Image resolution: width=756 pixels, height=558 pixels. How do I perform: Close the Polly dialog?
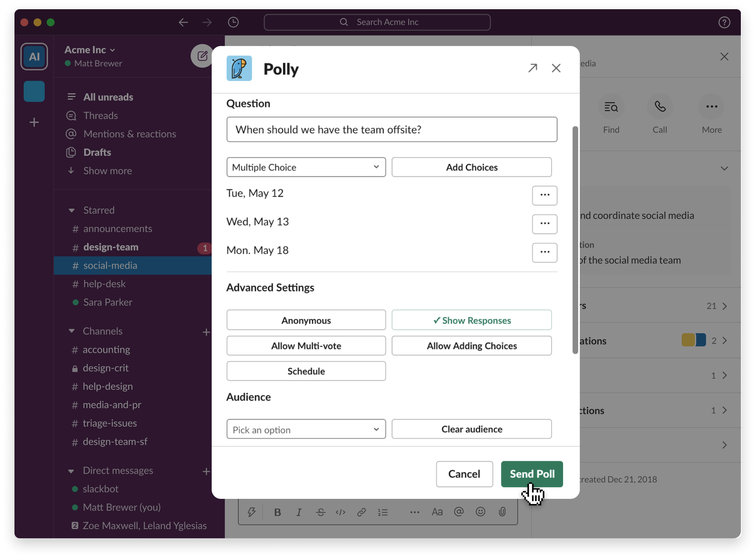(x=556, y=68)
